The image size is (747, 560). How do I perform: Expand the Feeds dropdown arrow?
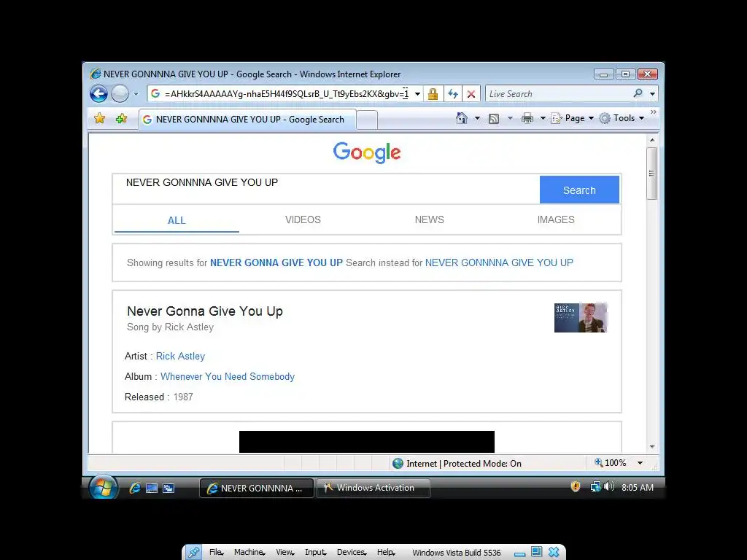tap(510, 118)
